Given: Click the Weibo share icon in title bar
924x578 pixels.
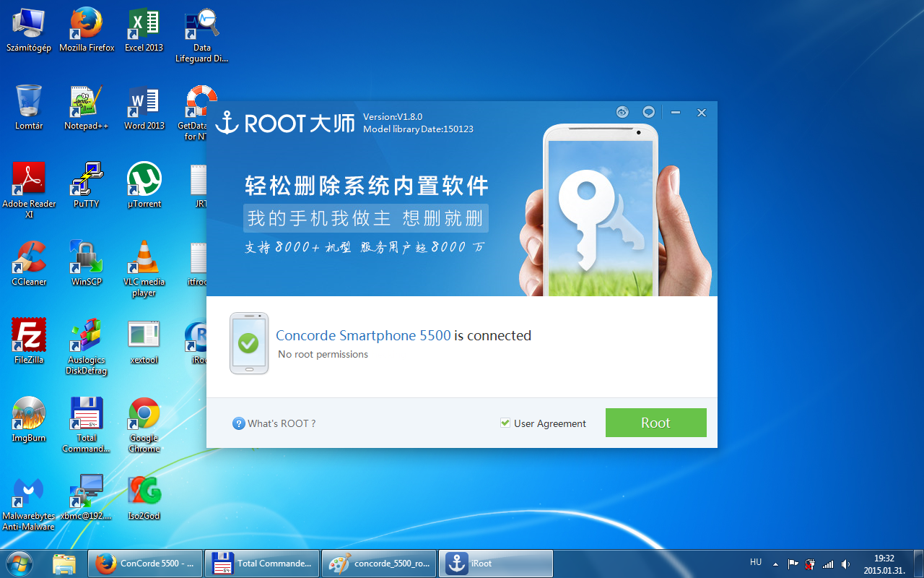Looking at the screenshot, I should 622,112.
